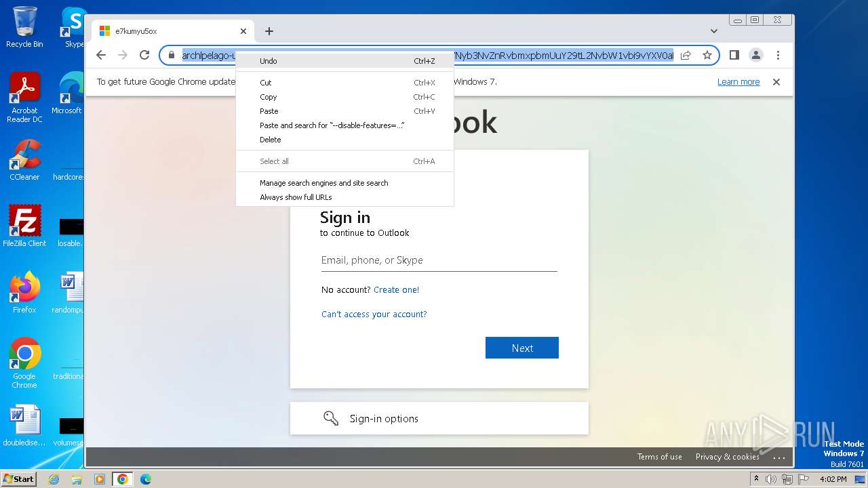The image size is (868, 488).
Task: Open the network tray icon
Action: point(787,479)
